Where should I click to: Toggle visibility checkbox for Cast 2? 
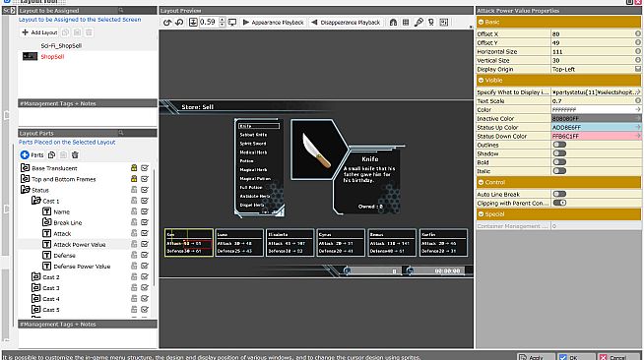tap(145, 276)
